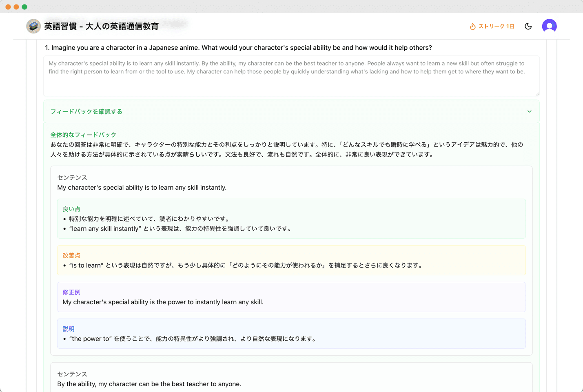Click the book logo icon in header
Viewport: 583px width, 392px height.
33,26
